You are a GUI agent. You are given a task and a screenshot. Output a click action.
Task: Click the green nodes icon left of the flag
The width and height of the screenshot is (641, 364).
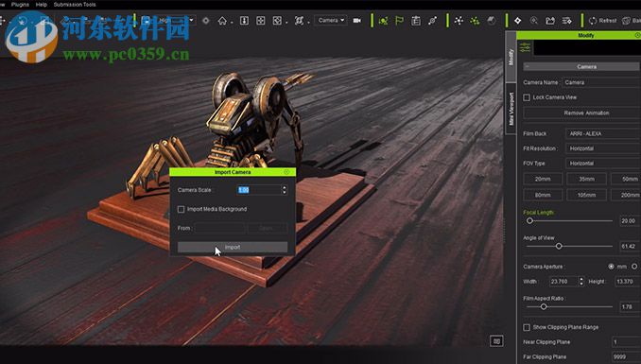[384, 21]
